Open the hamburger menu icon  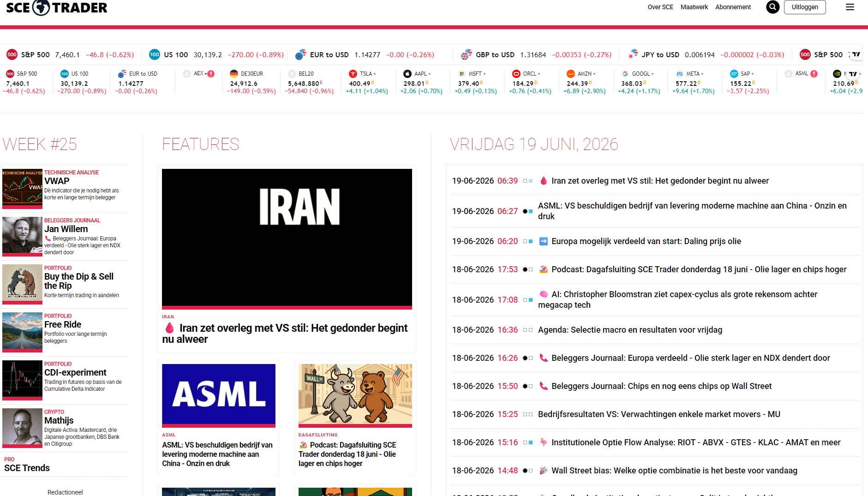850,7
